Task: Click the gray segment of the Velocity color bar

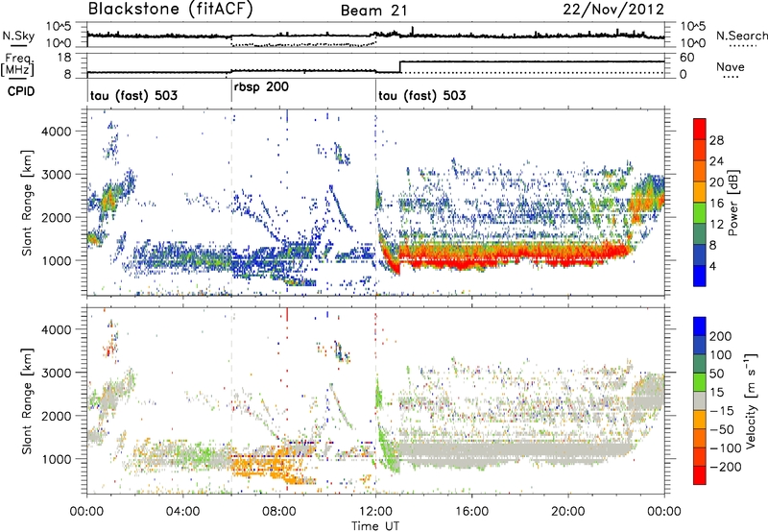Action: pyautogui.click(x=700, y=401)
